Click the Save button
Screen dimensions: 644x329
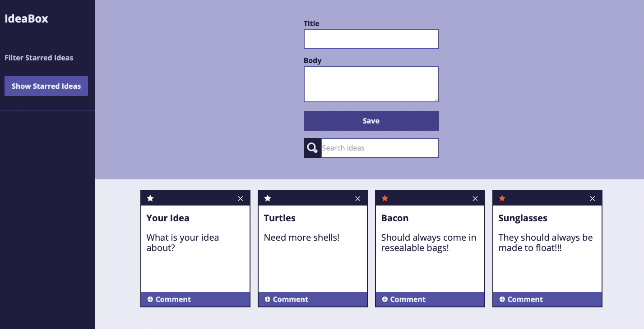pos(371,120)
